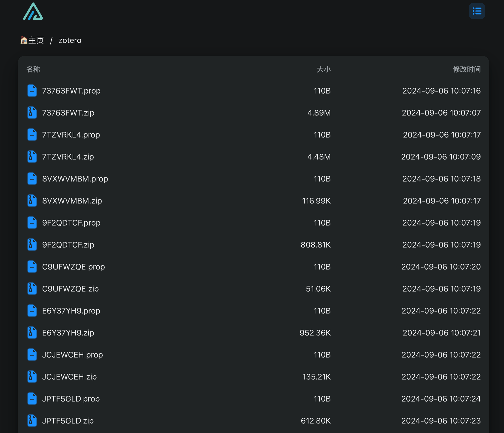This screenshot has width=504, height=433.
Task: Click the file icon for 73763FWT.prop
Action: coord(32,90)
